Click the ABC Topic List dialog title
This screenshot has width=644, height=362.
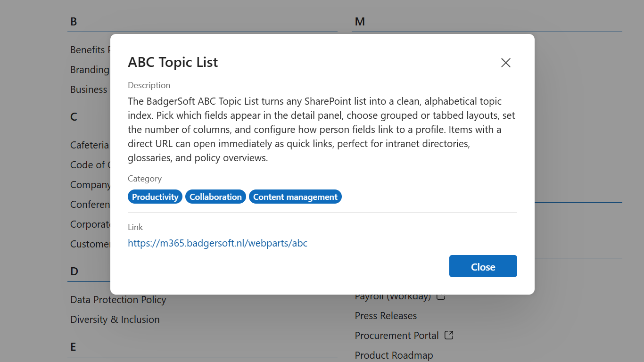[x=173, y=62]
